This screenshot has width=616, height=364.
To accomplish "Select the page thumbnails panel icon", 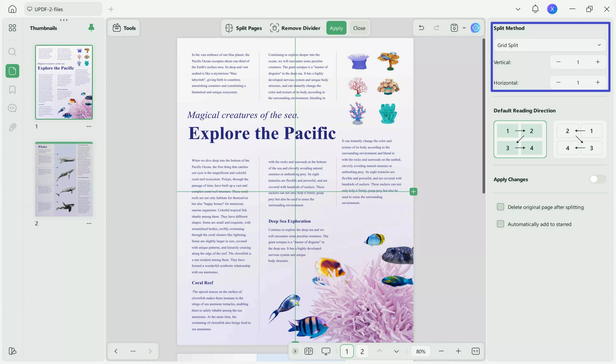I will point(12,71).
